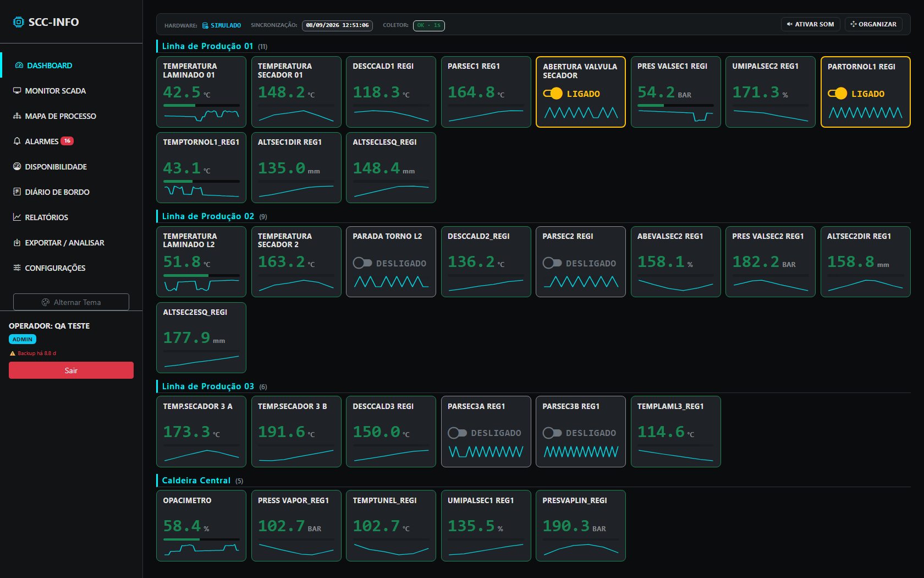
Task: Open the PARSEC1 REG1 card
Action: pyautogui.click(x=486, y=92)
